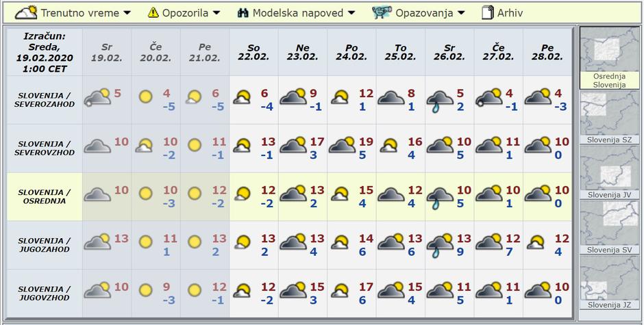Image resolution: width=644 pixels, height=325 pixels.
Task: Open the Arhiv menu item
Action: [510, 13]
